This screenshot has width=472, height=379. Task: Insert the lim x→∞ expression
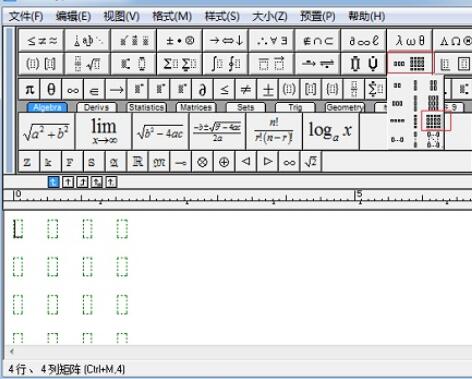(x=104, y=131)
